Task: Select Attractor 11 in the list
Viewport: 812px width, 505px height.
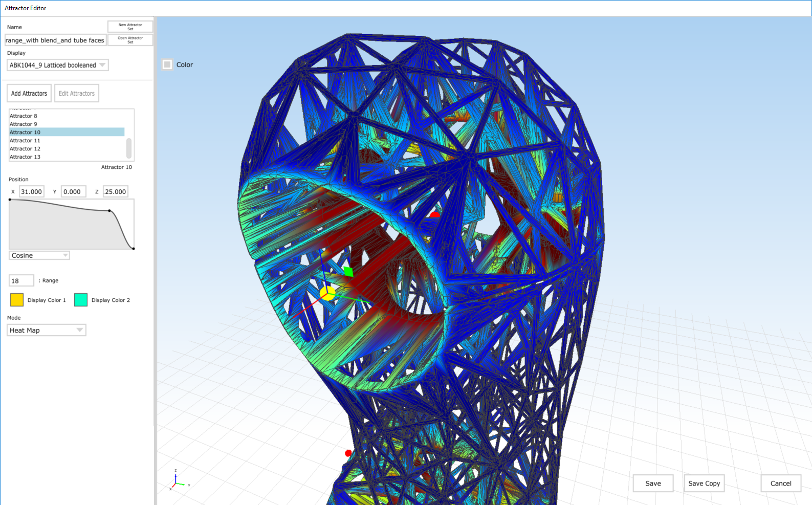Action: [67, 141]
